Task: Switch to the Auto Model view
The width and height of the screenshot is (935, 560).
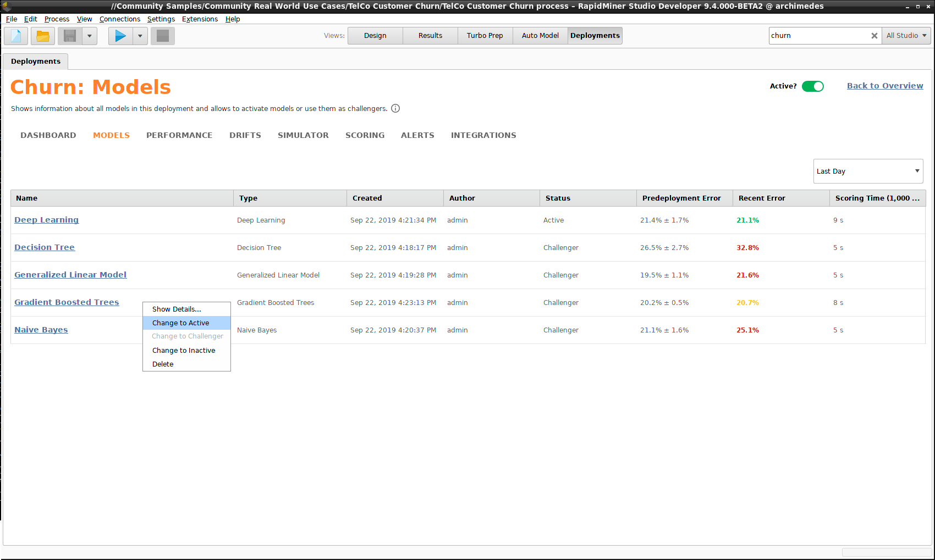Action: (x=540, y=36)
